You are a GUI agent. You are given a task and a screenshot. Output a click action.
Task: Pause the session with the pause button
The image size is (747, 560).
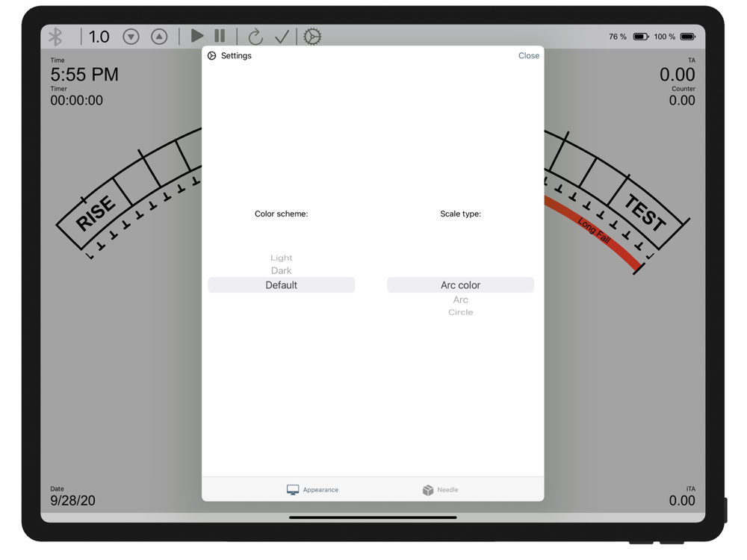tap(220, 36)
